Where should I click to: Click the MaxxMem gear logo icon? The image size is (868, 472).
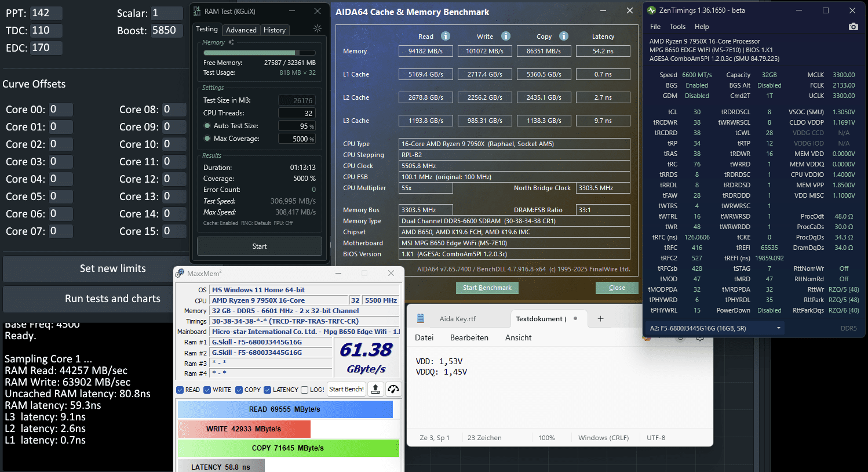pos(180,273)
